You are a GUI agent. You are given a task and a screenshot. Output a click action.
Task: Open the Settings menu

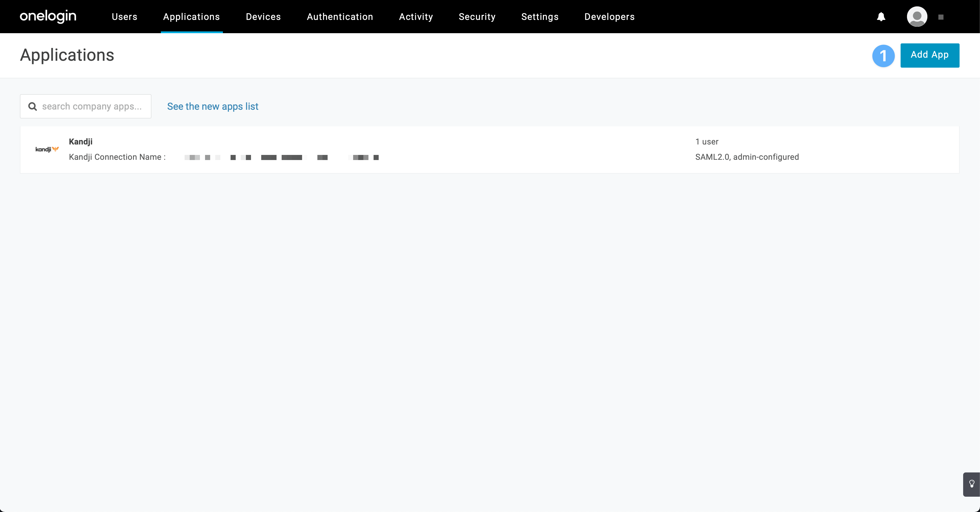(x=540, y=17)
